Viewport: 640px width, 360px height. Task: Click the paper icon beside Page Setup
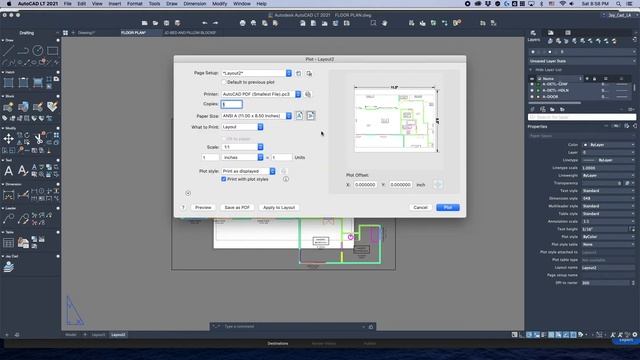(299, 73)
